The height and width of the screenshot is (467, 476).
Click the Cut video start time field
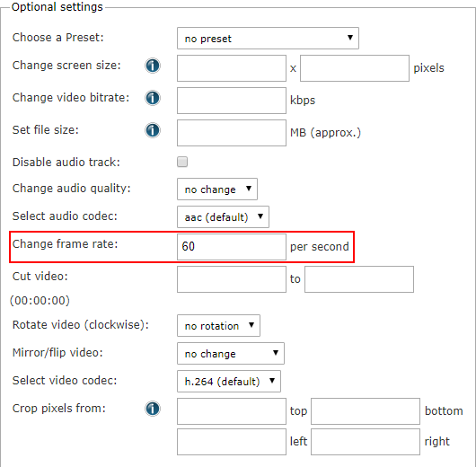coord(232,279)
